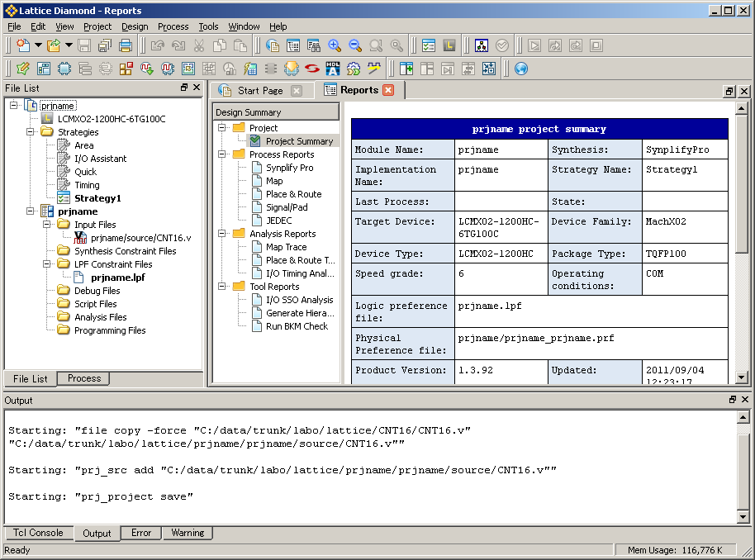
Task: Switch to the Error tab
Action: coord(141,533)
